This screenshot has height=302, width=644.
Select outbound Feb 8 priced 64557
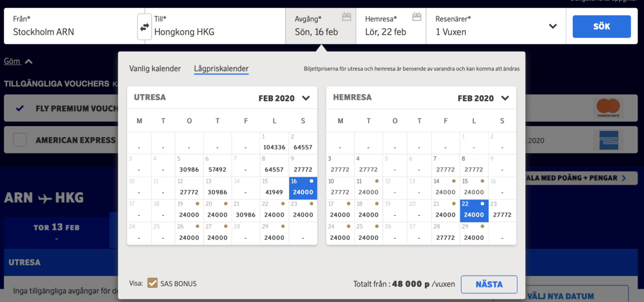tap(274, 165)
